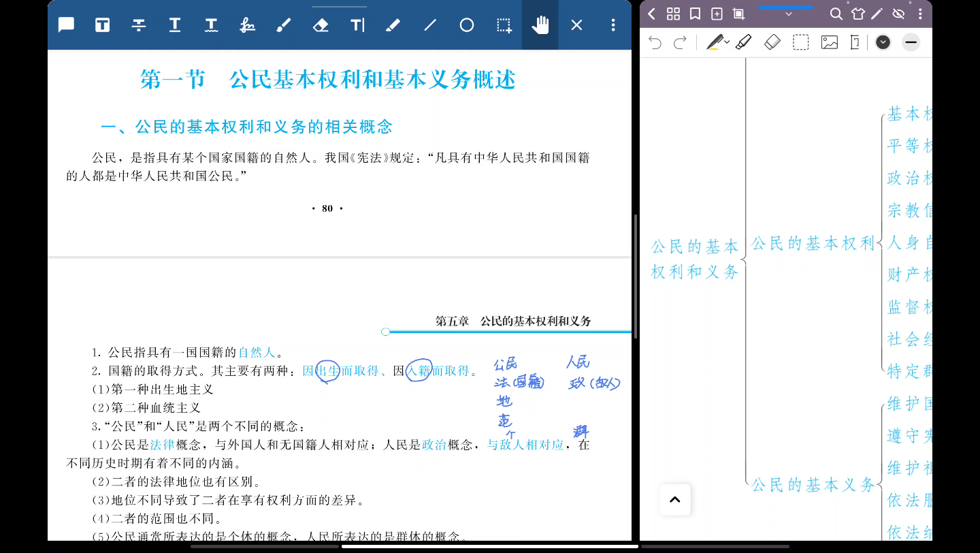Tap the scroll-to-top arrow button
This screenshot has height=553, width=980.
point(675,500)
